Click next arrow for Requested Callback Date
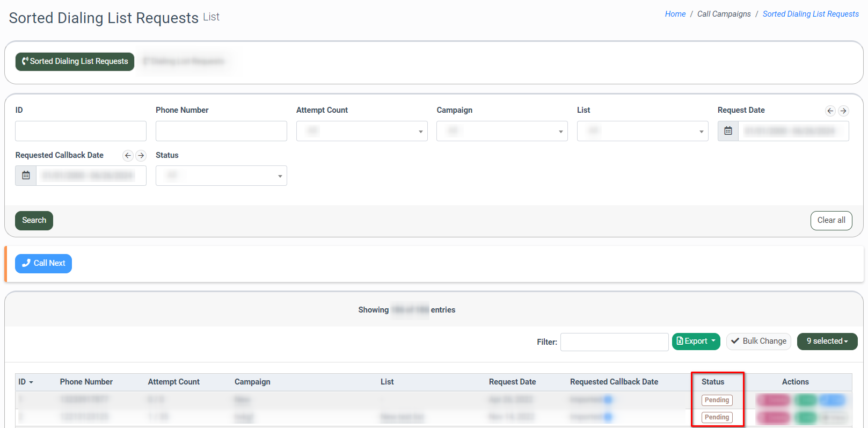Image resolution: width=868 pixels, height=428 pixels. [x=141, y=156]
